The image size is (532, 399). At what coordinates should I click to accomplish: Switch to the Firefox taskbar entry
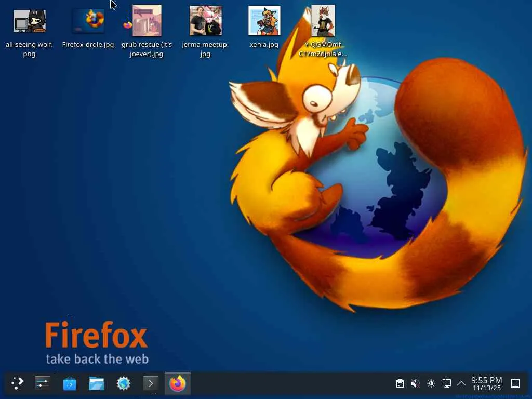pyautogui.click(x=178, y=384)
